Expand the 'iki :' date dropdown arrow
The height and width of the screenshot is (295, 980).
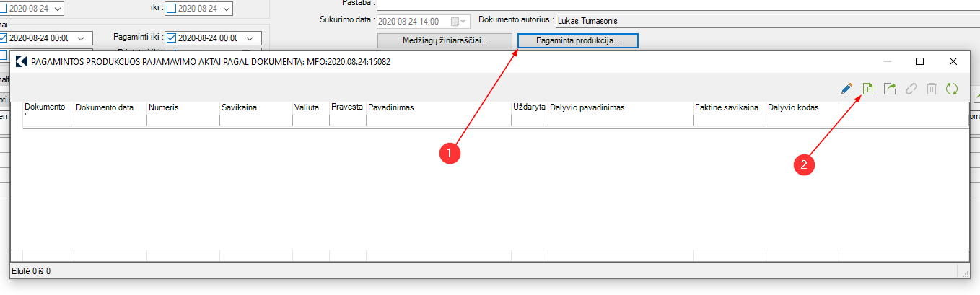pyautogui.click(x=227, y=9)
